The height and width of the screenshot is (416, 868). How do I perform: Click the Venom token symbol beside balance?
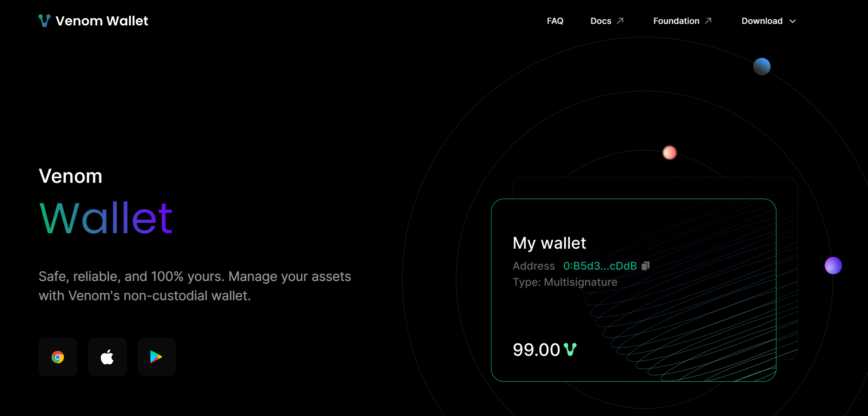(x=570, y=349)
